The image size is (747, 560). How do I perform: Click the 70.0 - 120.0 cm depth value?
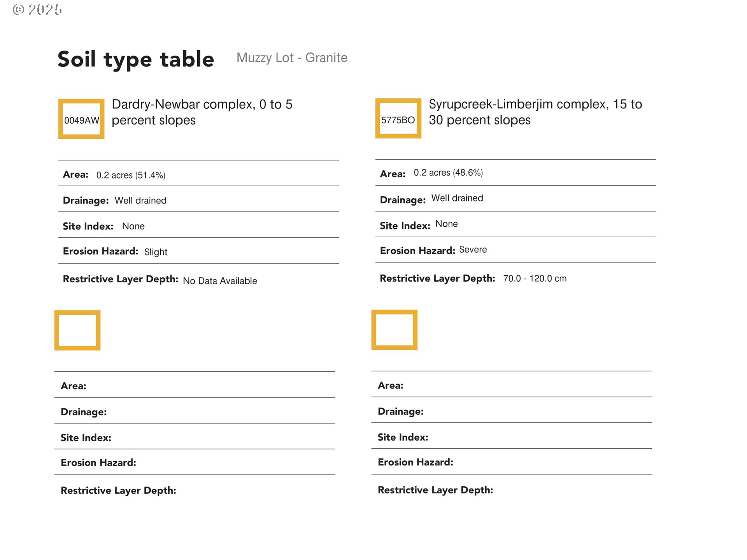(535, 278)
